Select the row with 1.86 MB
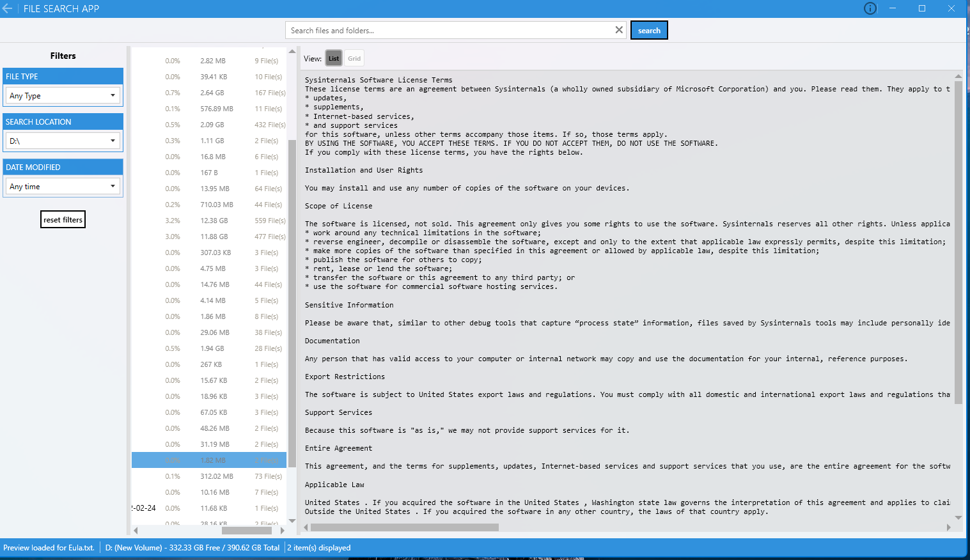The image size is (970, 560). click(x=209, y=316)
